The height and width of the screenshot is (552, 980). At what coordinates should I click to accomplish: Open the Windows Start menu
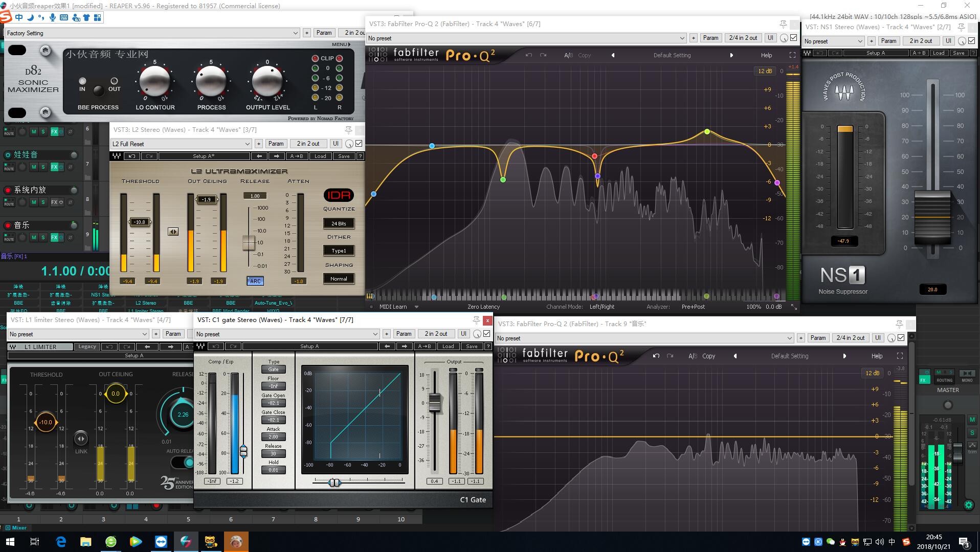[x=10, y=542]
